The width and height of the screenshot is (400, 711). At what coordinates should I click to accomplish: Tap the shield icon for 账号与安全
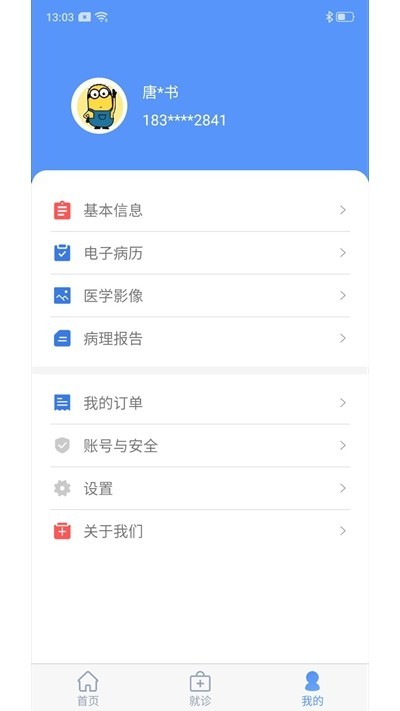click(x=62, y=445)
